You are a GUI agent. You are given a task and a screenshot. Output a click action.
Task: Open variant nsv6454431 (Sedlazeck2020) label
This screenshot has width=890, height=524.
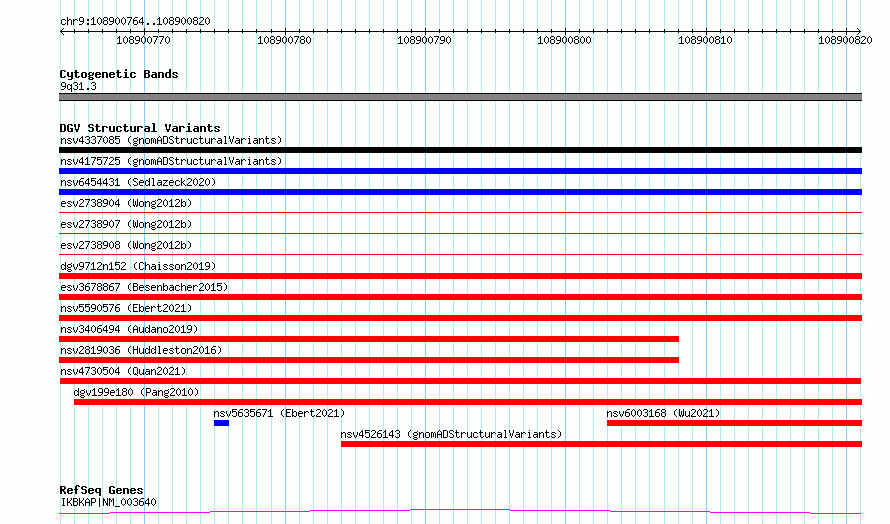(x=138, y=182)
